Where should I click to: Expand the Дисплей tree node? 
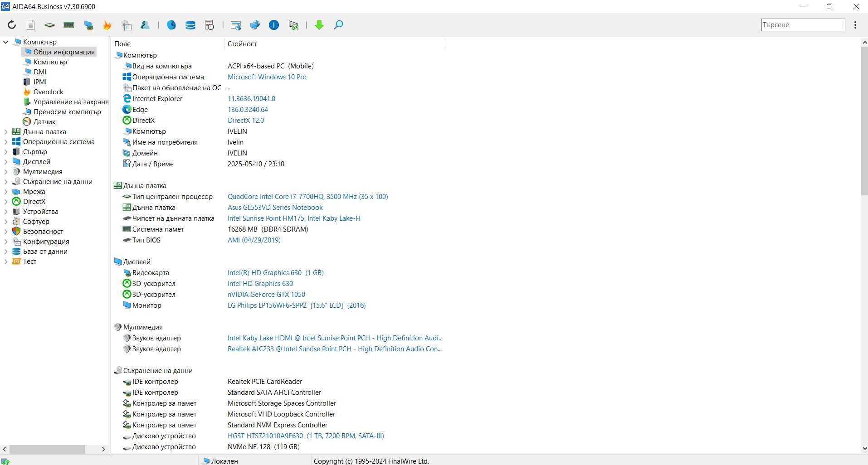6,162
